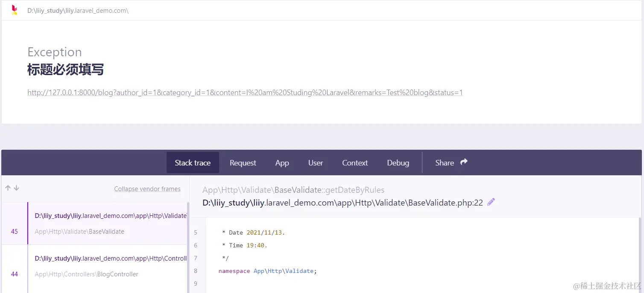Click the up arrow frame navigator
Screen dimensions: 644x293
tap(8, 188)
